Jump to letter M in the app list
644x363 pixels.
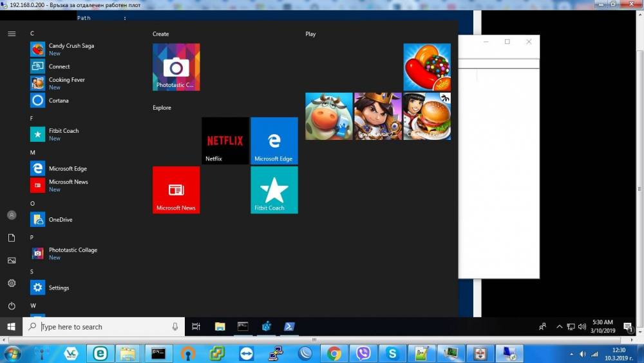click(x=32, y=153)
